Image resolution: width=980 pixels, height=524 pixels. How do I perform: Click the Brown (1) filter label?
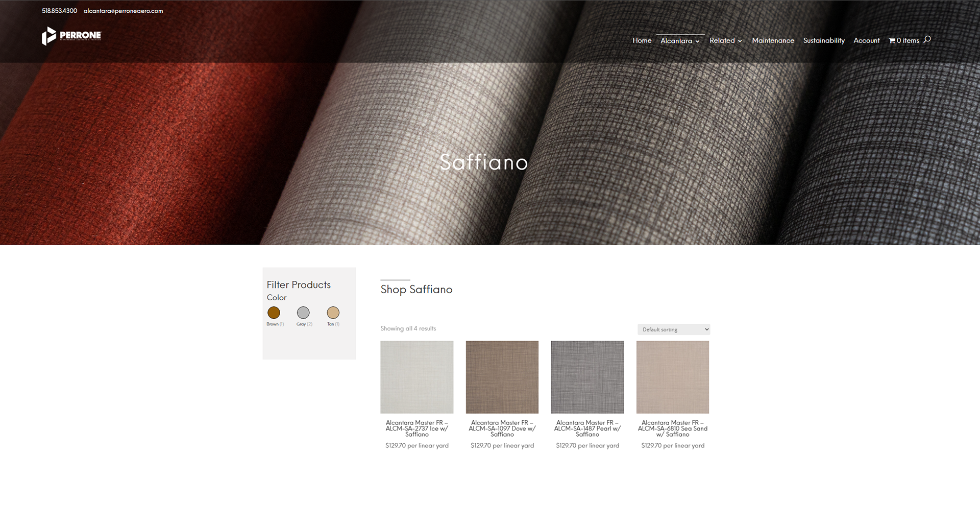[x=275, y=324]
